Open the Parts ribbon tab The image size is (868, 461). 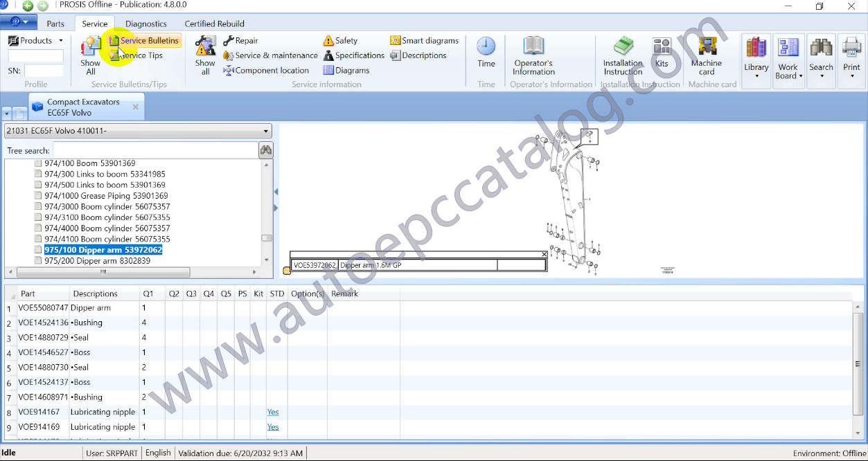coord(55,24)
